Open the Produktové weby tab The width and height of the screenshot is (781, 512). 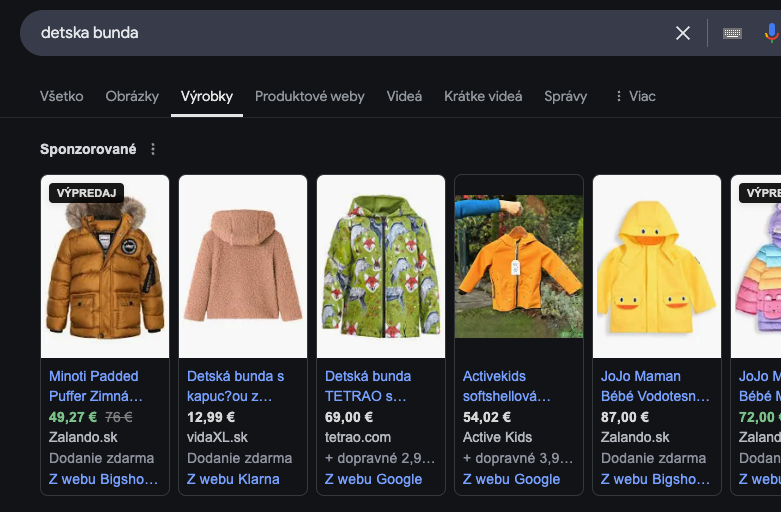pyautogui.click(x=310, y=96)
